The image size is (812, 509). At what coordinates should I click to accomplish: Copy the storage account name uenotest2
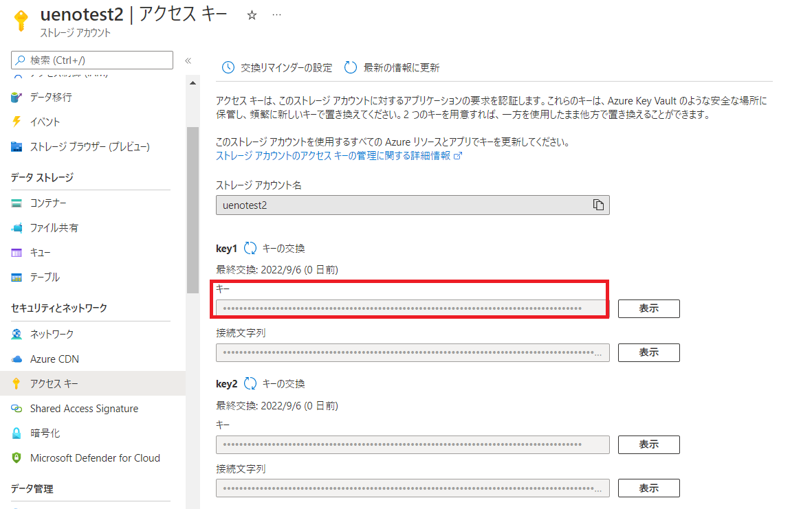click(x=597, y=205)
